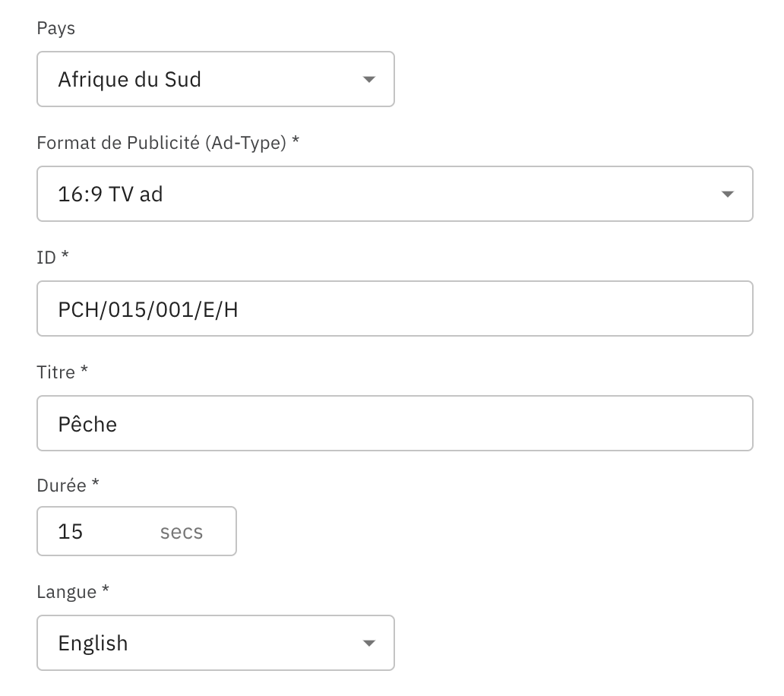Image resolution: width=784 pixels, height=696 pixels.
Task: Open the Pays country dropdown
Action: point(216,79)
